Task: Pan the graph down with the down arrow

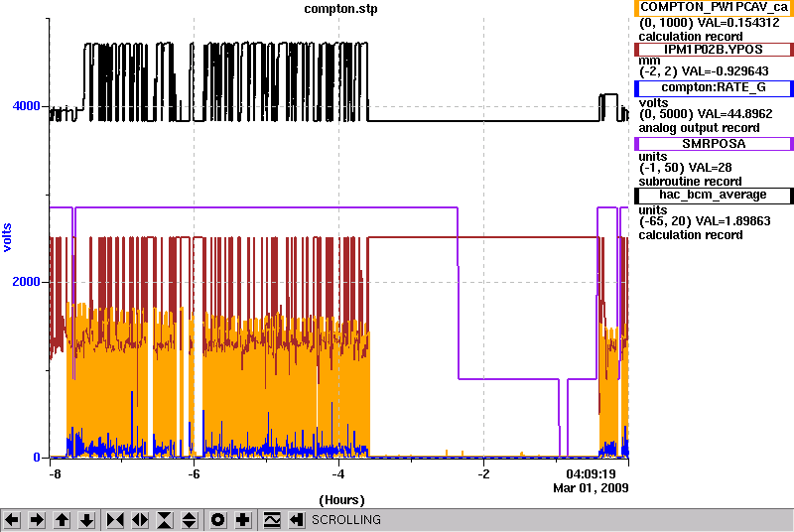Action: point(86,520)
